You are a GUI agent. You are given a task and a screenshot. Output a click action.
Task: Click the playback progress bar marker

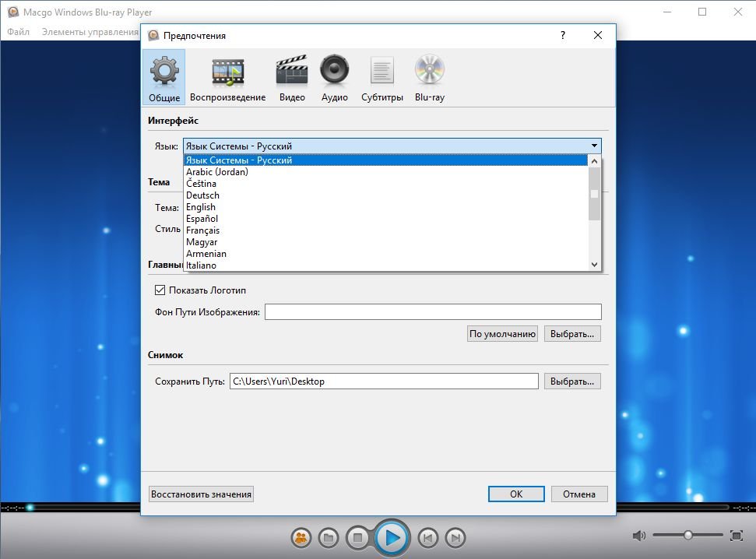30,508
